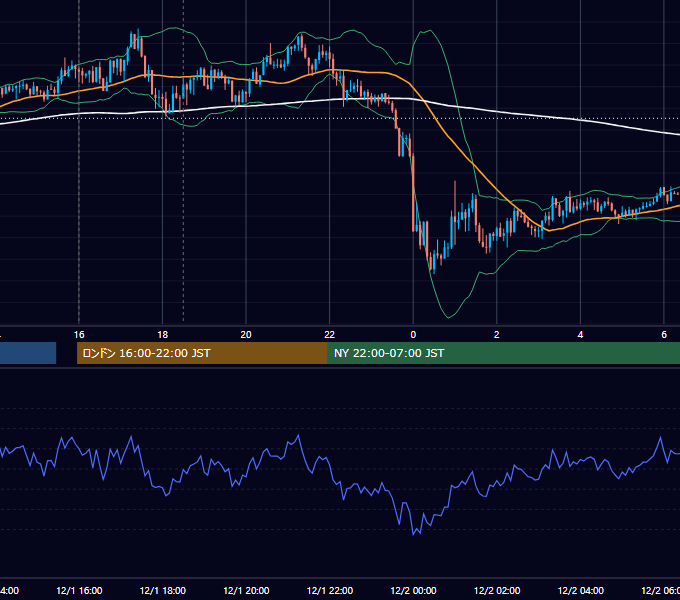This screenshot has width=680, height=600.
Task: Click the '12/1 16:00' date label
Action: coord(79,591)
